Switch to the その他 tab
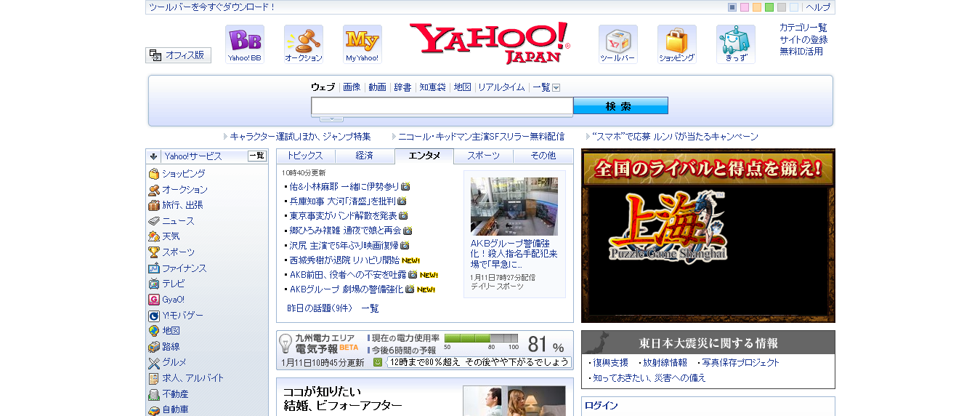The height and width of the screenshot is (416, 980). pyautogui.click(x=543, y=156)
